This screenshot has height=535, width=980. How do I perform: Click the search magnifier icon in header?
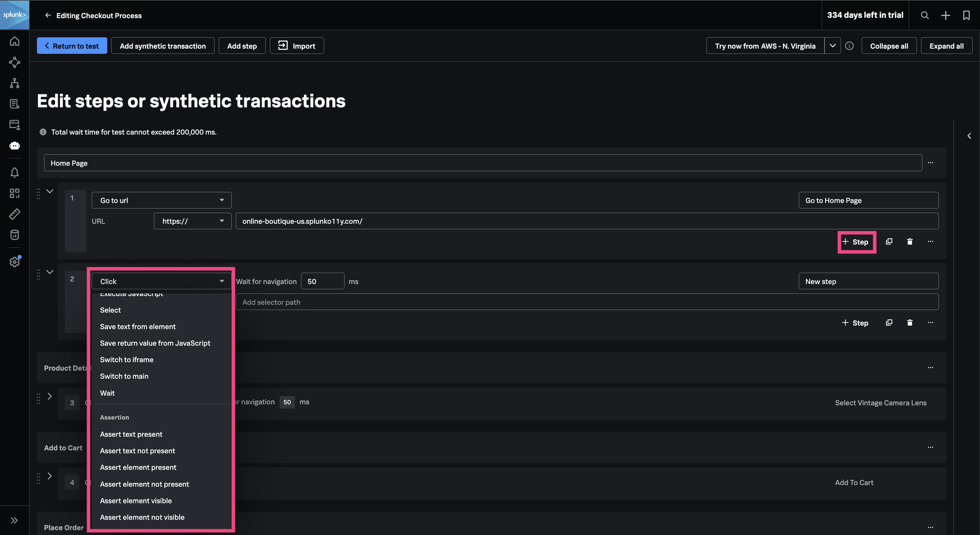(x=925, y=15)
